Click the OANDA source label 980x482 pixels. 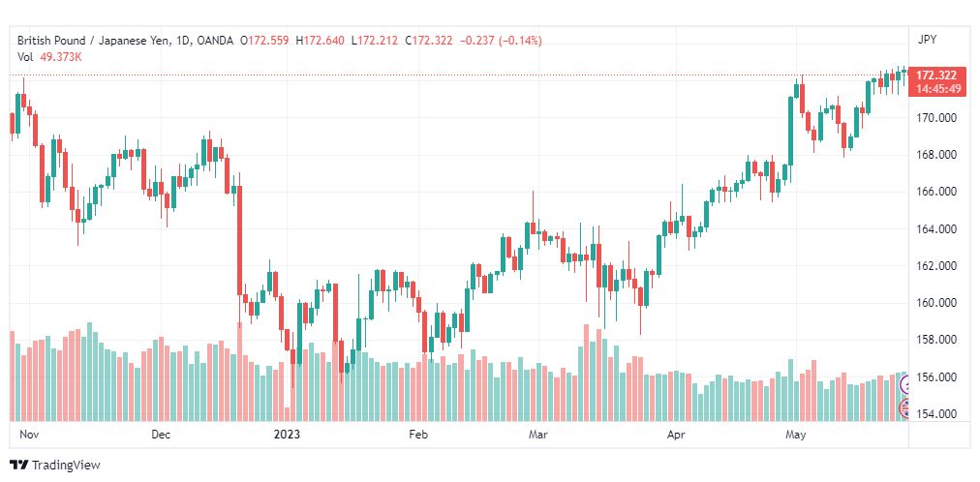point(214,41)
